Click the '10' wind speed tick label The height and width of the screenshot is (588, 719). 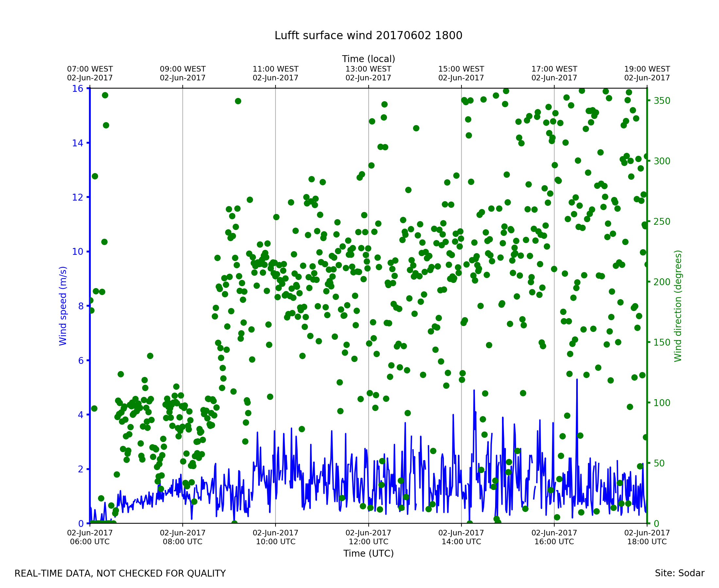[77, 252]
